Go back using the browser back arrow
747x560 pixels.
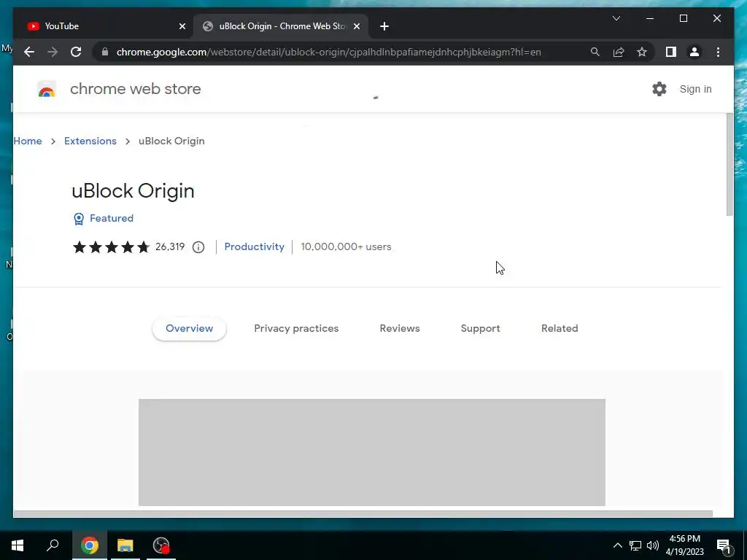29,52
